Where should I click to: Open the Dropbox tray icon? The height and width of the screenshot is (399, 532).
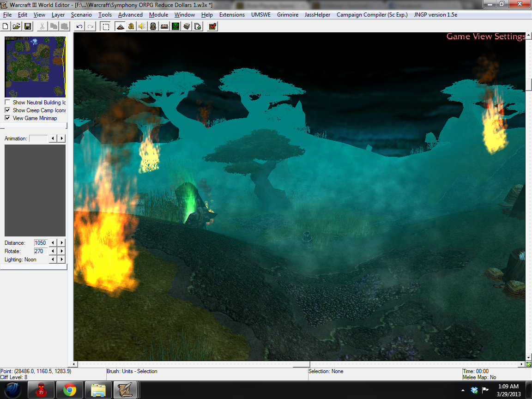point(474,390)
